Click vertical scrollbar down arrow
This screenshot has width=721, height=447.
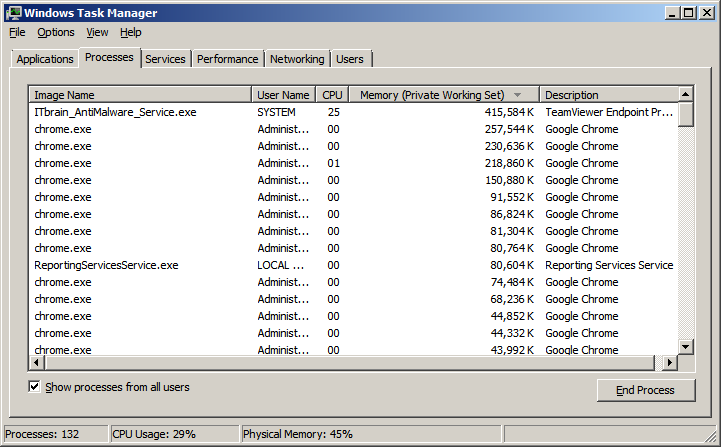(x=686, y=347)
